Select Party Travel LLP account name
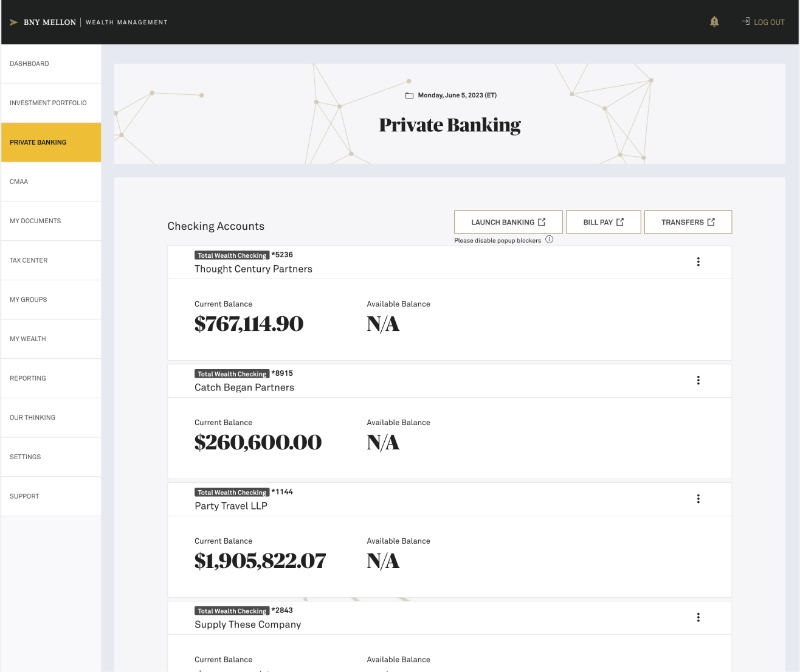800x672 pixels. [x=231, y=506]
